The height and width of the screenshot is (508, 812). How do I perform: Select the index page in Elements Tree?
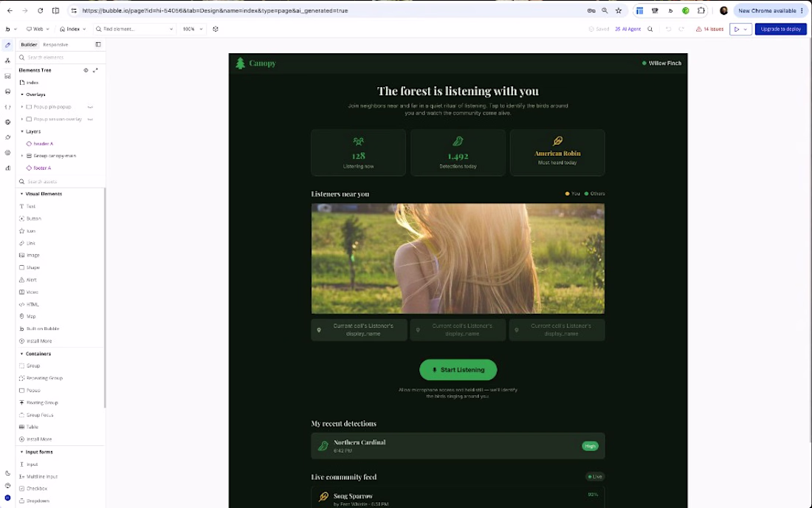pos(32,83)
